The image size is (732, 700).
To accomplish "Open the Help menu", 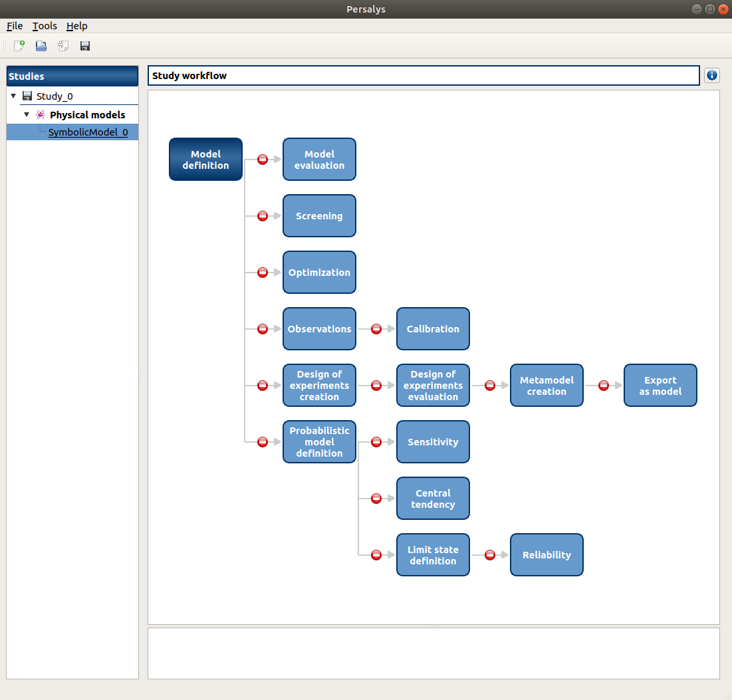I will click(x=76, y=26).
